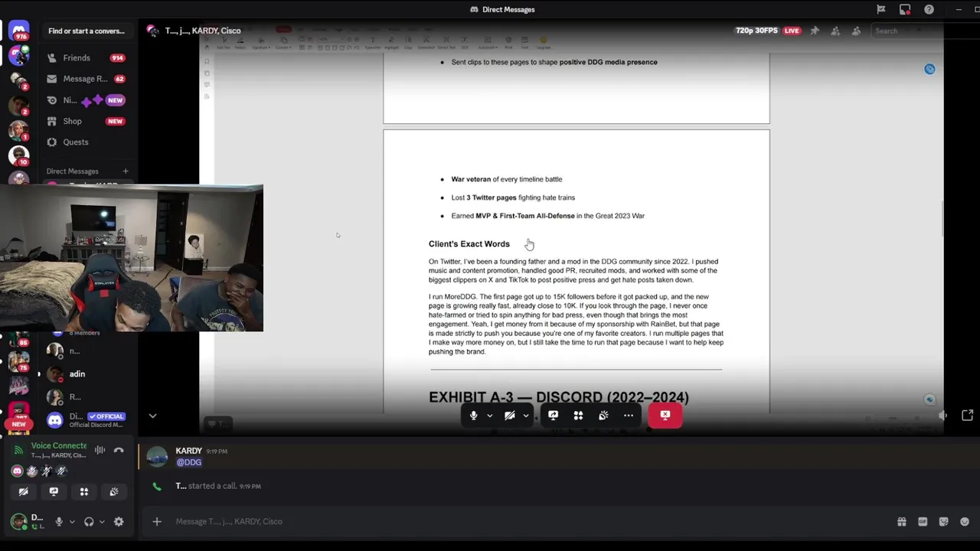Open the Friends section
Viewport: 980px width, 551px height.
[86, 58]
